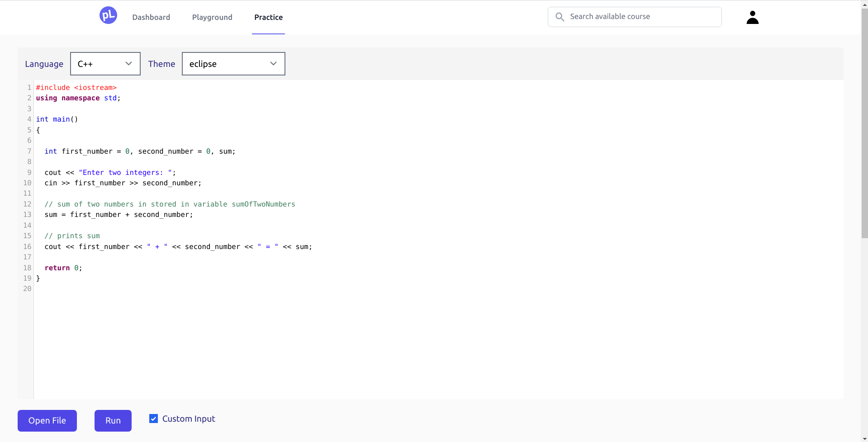Click the 'cin >> first_number' line
The width and height of the screenshot is (868, 442).
123,183
